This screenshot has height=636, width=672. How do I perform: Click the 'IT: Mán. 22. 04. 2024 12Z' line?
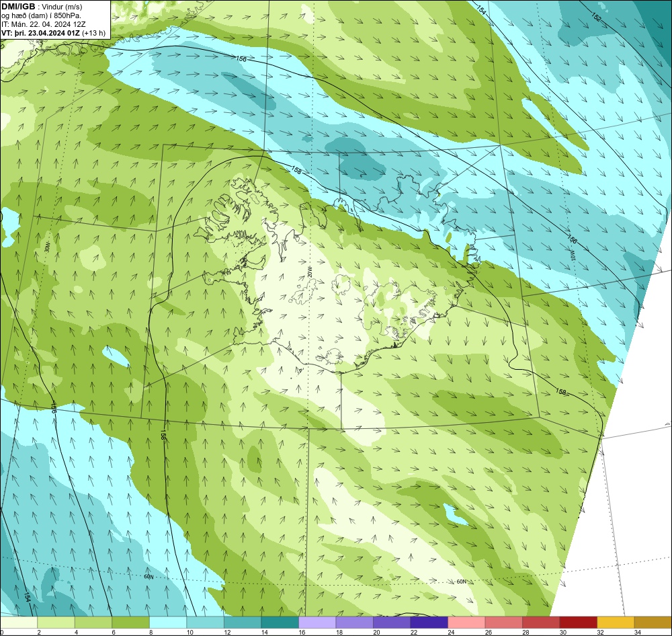tap(43, 24)
